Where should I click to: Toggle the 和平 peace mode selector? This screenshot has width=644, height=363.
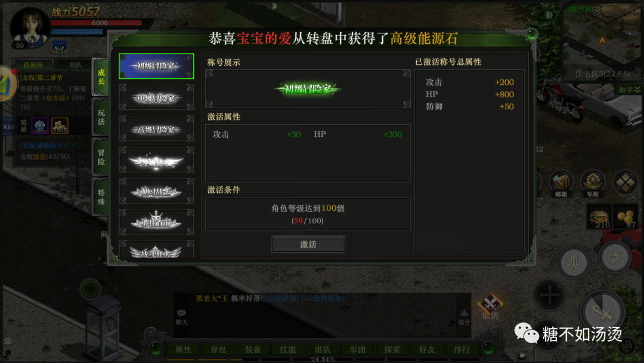click(x=628, y=89)
